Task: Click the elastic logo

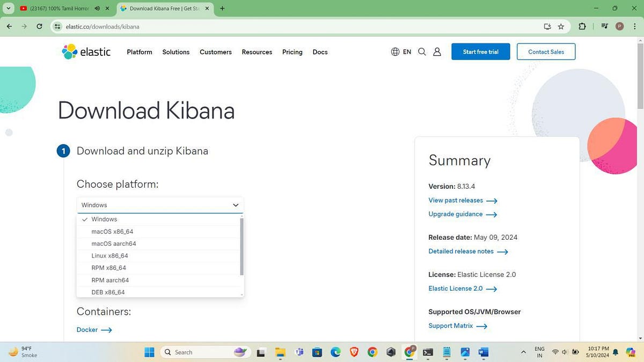Action: (86, 51)
